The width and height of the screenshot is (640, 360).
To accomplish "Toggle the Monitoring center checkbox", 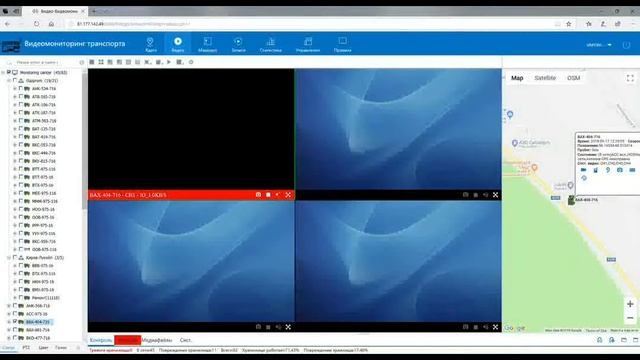I will pyautogui.click(x=9, y=72).
